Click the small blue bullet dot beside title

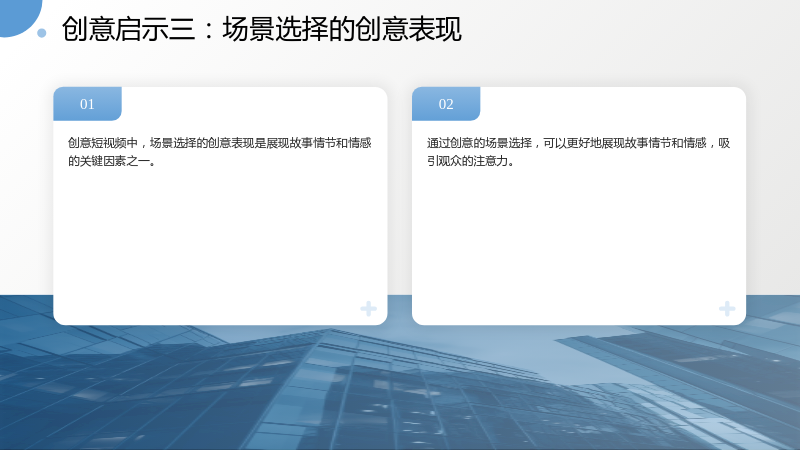[x=42, y=33]
